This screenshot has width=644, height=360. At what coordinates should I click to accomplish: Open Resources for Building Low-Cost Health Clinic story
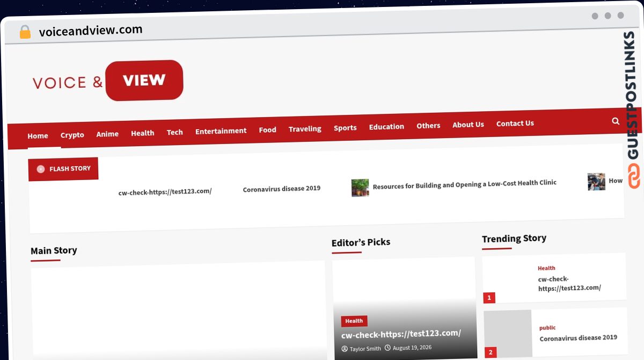tap(464, 184)
